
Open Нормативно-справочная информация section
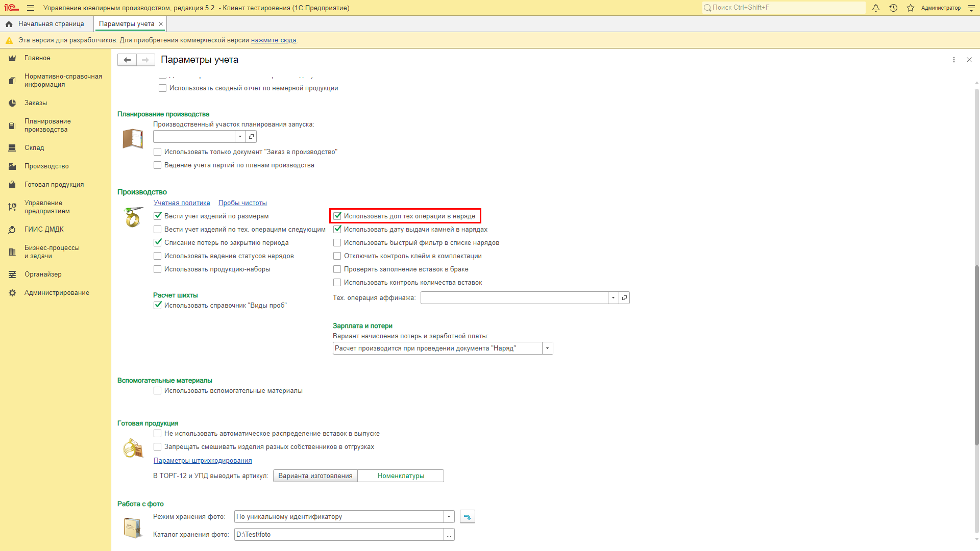(63, 81)
